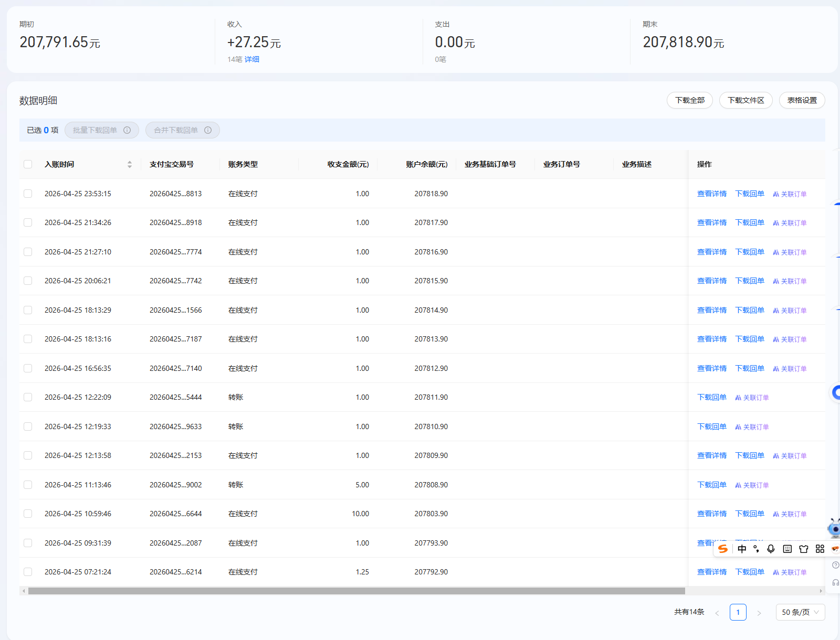Click the info icon beside 合并下载回单
Image resolution: width=840 pixels, height=640 pixels.
point(208,130)
